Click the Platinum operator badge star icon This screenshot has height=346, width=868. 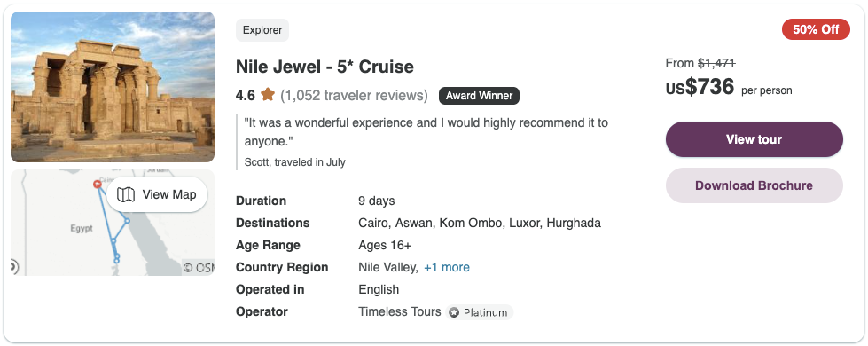(454, 313)
